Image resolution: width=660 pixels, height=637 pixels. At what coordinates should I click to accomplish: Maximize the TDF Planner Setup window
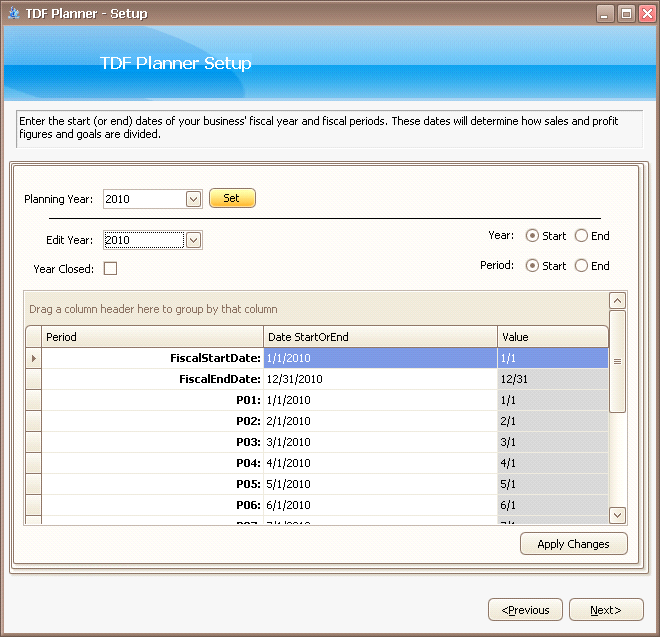click(x=626, y=14)
